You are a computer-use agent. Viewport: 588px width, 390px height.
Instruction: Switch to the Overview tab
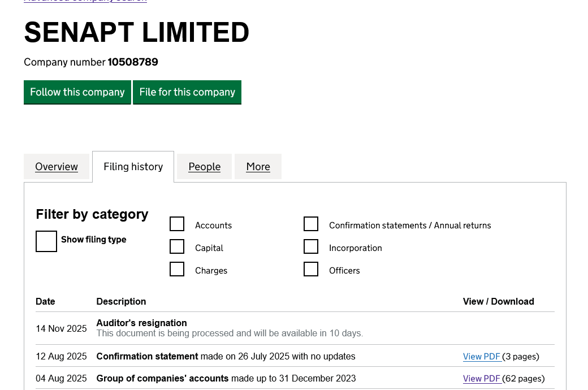57,167
